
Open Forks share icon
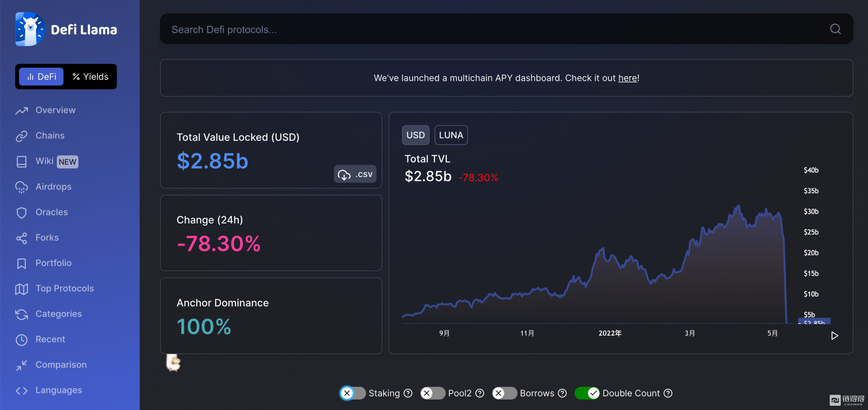pos(22,238)
